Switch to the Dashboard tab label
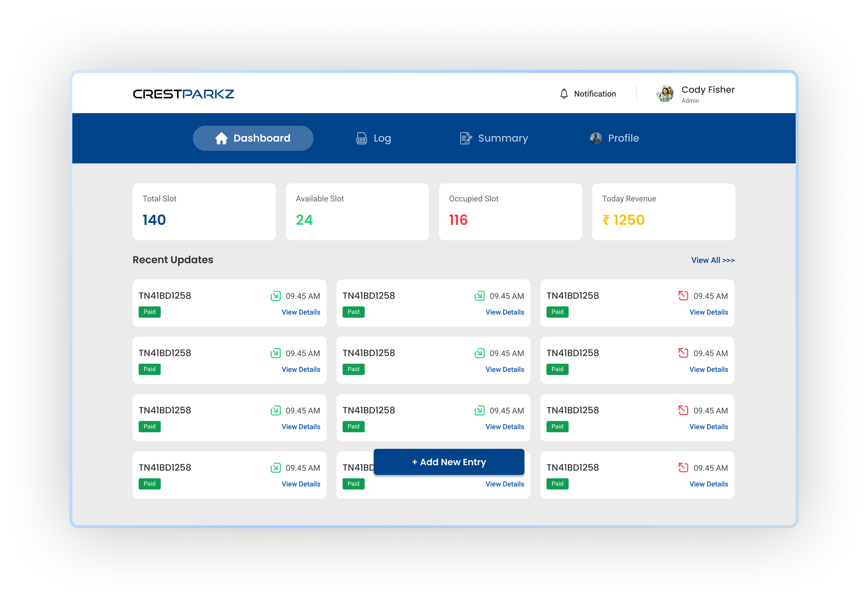The image size is (868, 603). click(x=262, y=138)
